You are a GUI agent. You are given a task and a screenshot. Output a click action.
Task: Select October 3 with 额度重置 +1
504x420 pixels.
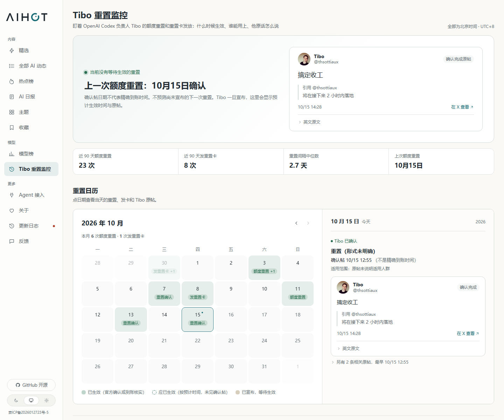tap(264, 268)
